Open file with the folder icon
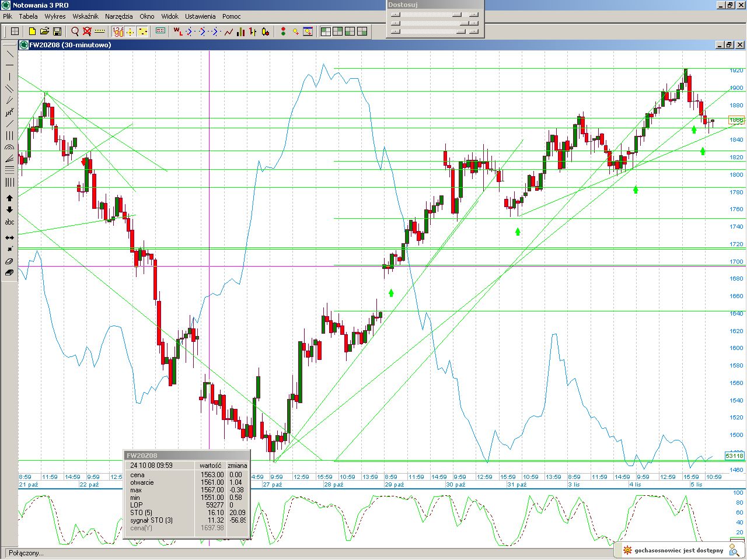747x560 pixels. coord(44,32)
